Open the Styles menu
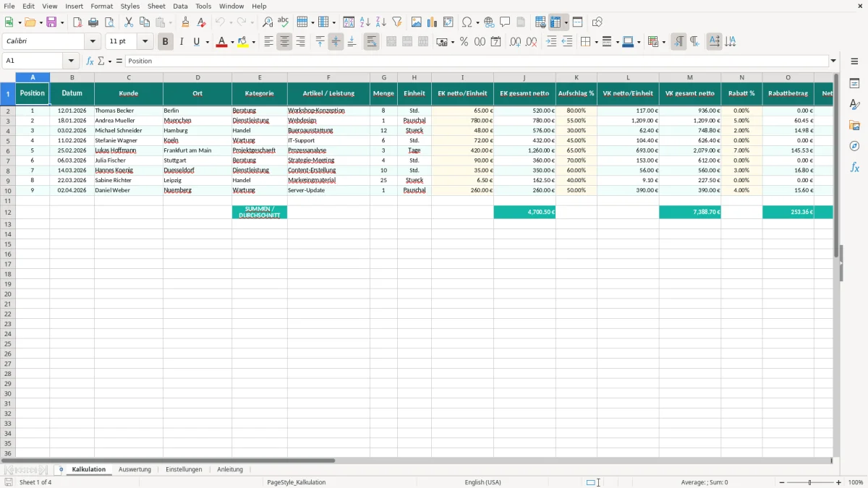The image size is (868, 488). coord(130,6)
